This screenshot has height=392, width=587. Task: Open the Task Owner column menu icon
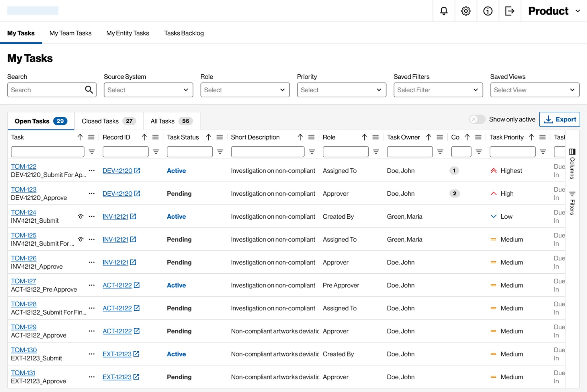point(440,137)
